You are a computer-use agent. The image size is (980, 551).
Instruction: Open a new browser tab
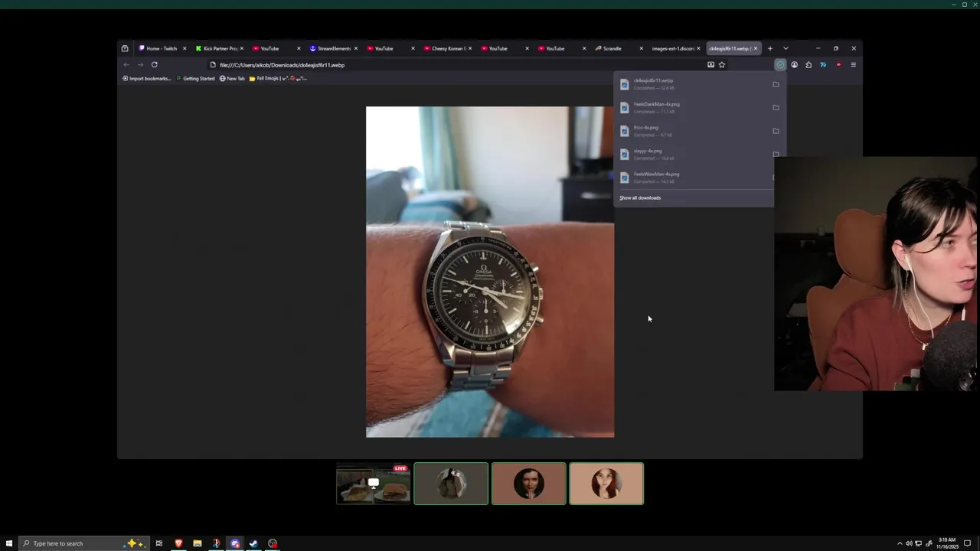coord(770,48)
